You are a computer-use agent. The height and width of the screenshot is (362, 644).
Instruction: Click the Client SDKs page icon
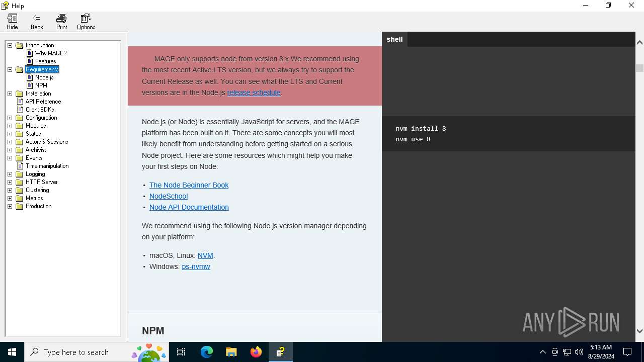(21, 110)
